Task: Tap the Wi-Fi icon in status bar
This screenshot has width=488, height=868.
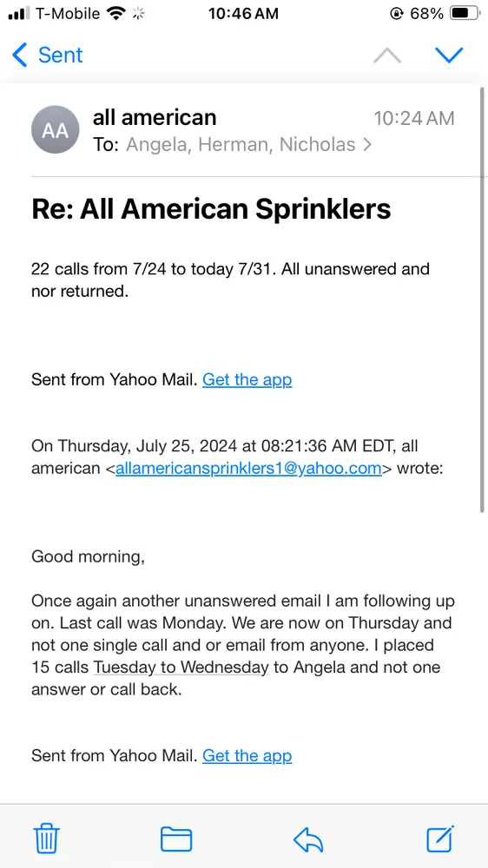Action: click(x=115, y=13)
